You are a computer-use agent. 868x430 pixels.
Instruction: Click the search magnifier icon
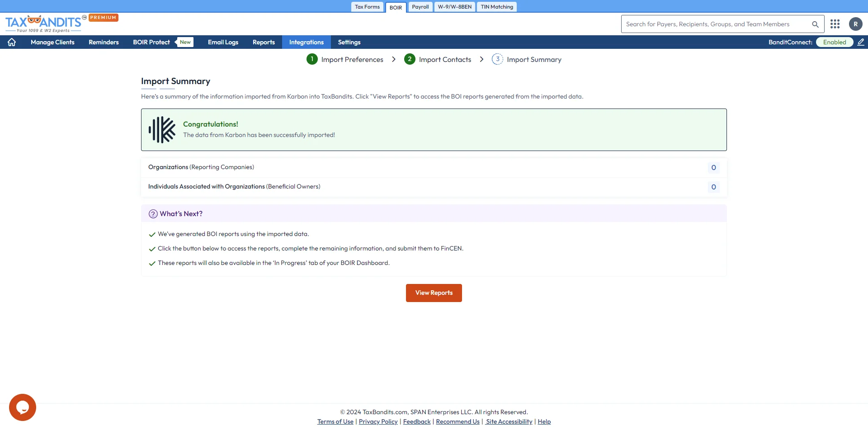[815, 24]
